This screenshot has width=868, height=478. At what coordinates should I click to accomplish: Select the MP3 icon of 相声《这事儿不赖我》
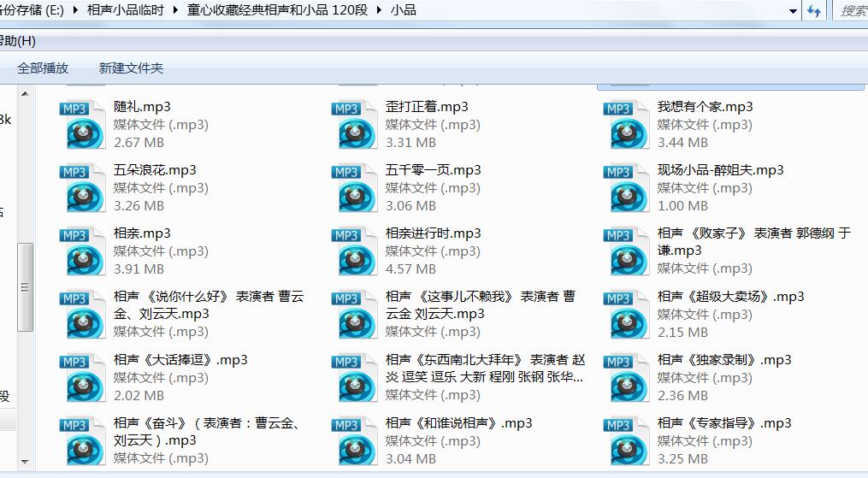click(x=354, y=314)
